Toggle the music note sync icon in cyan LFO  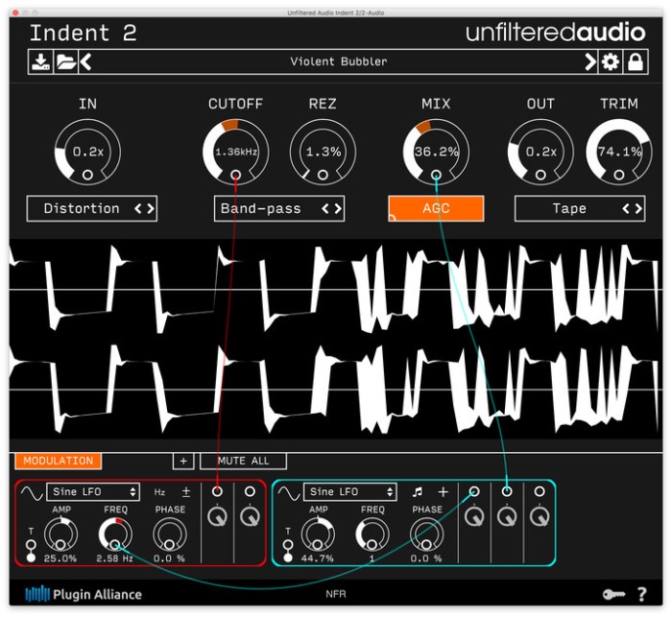click(417, 492)
